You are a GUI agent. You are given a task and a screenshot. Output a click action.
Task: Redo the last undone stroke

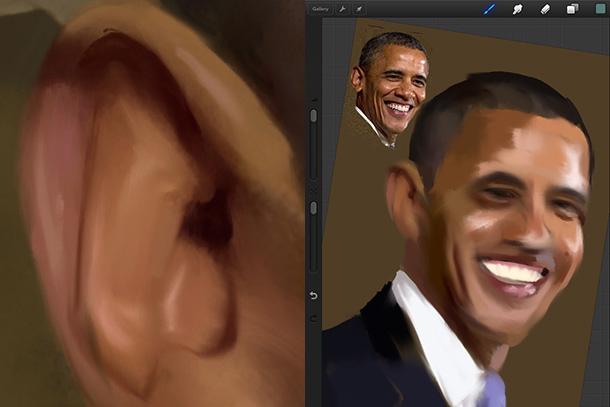coord(314,319)
